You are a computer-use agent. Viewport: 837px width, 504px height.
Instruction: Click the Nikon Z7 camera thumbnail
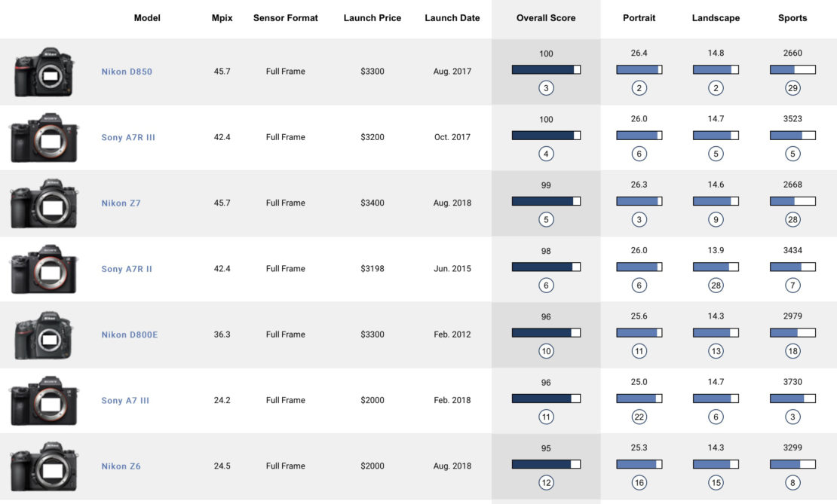[44, 203]
